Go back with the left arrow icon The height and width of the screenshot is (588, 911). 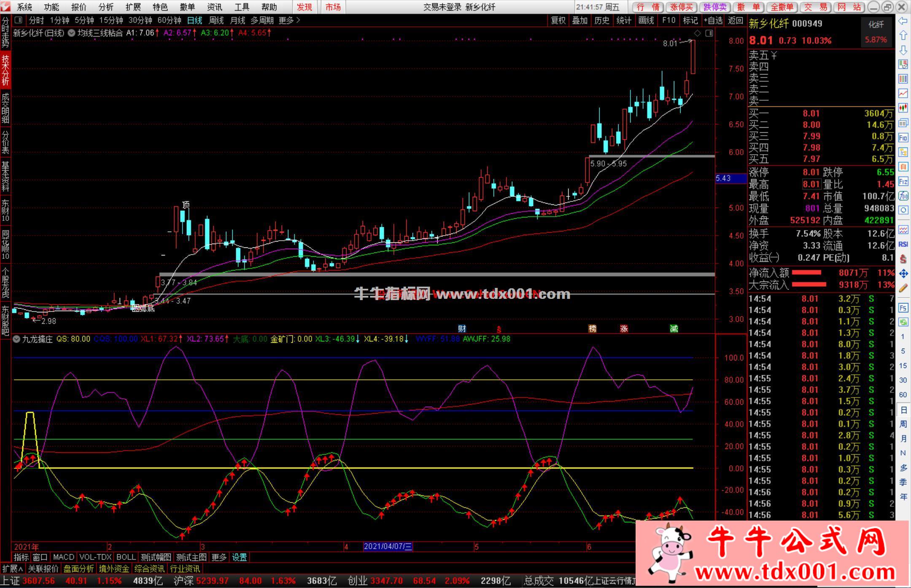(903, 21)
